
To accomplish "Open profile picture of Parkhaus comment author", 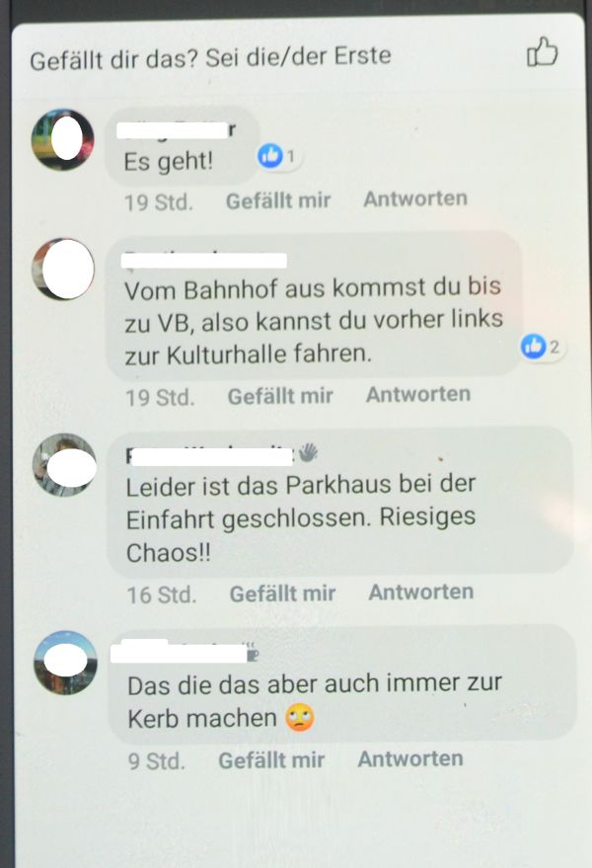I will [x=65, y=465].
